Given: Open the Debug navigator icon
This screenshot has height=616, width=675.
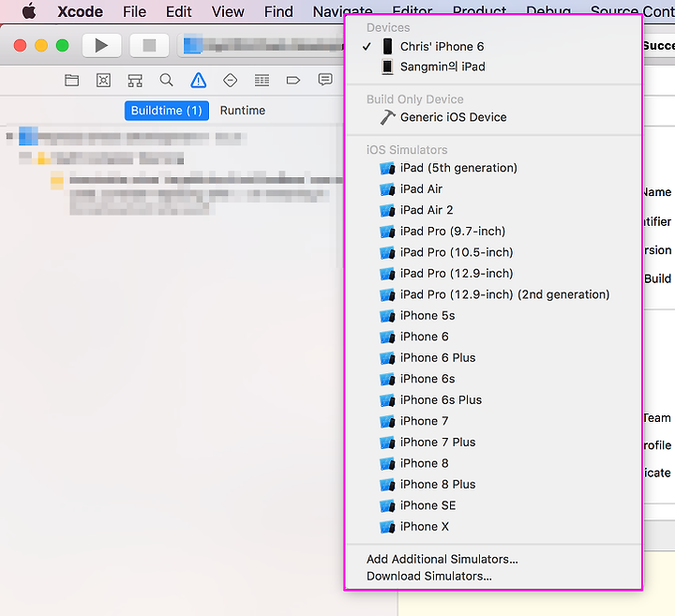Looking at the screenshot, I should click(262, 80).
